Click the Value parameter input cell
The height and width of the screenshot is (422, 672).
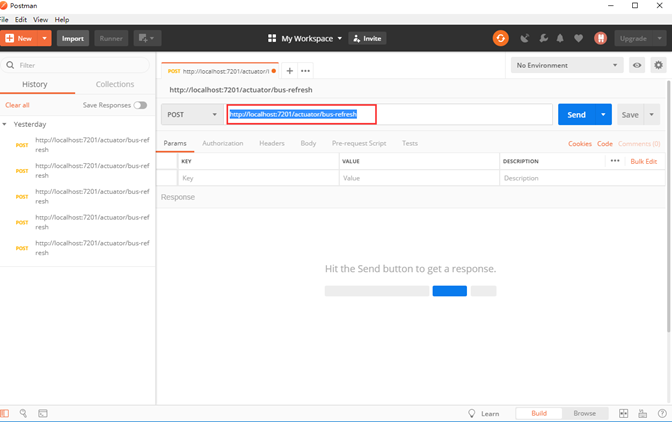419,178
